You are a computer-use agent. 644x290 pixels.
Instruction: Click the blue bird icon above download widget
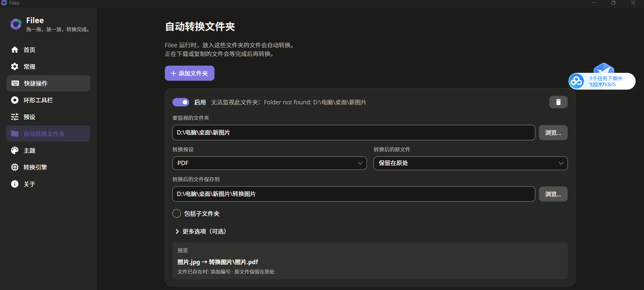tap(604, 68)
